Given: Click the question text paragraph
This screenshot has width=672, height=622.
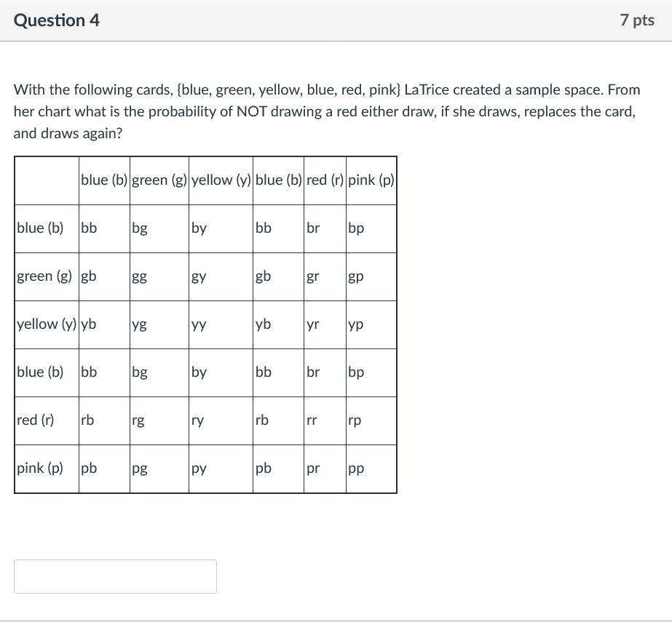Looking at the screenshot, I should tap(327, 111).
